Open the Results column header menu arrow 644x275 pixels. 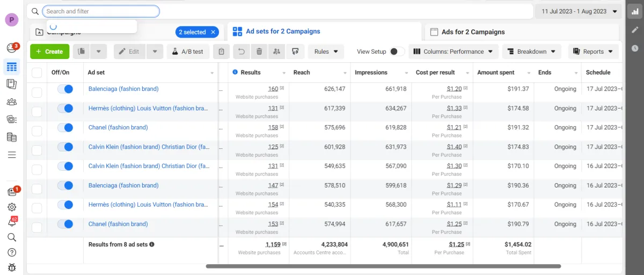tap(284, 73)
